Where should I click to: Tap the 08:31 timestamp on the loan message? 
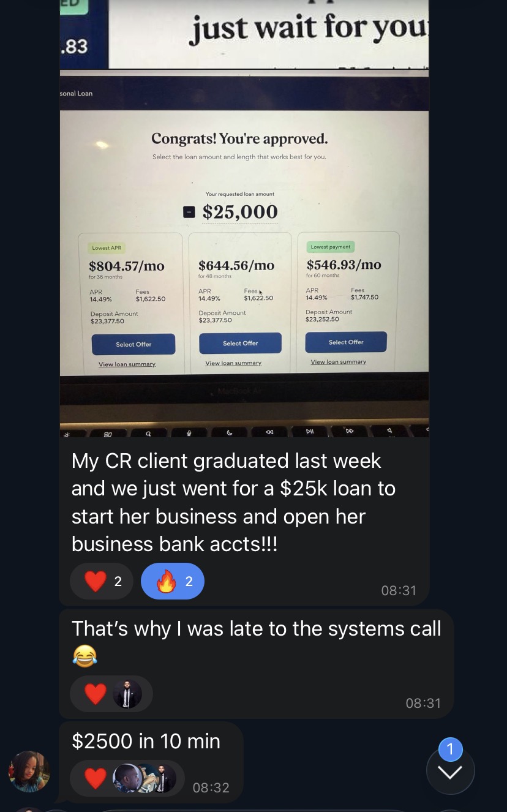399,590
